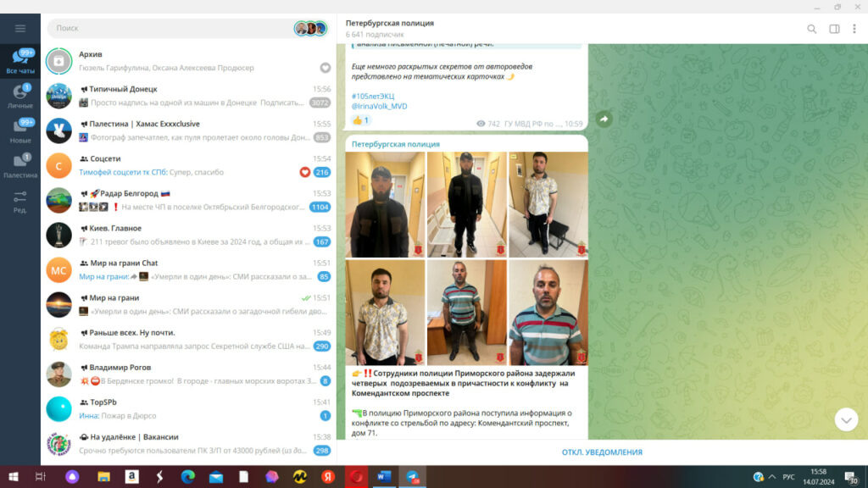Open the Радар Белгород channel
The height and width of the screenshot is (488, 868).
(188, 200)
